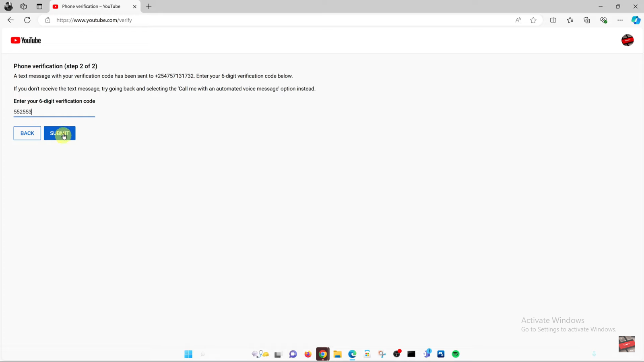
Task: Click the 6-digit verification code field
Action: 54,112
